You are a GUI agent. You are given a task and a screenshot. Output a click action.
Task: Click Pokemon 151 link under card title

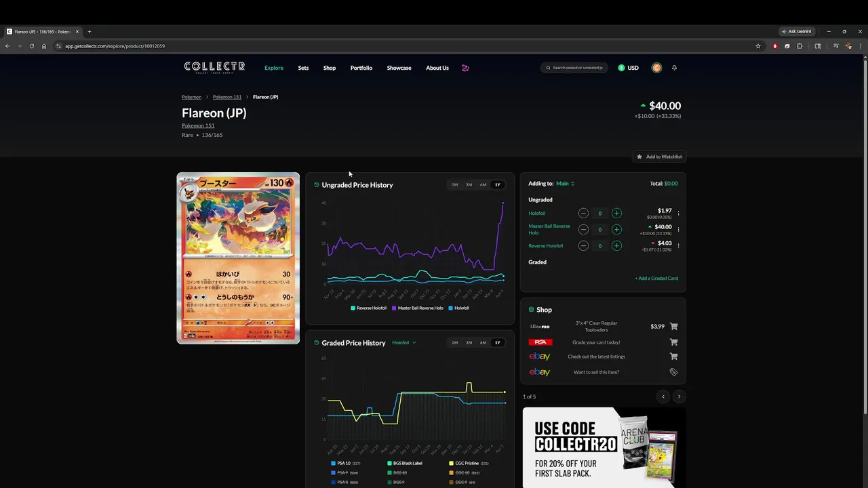198,125
